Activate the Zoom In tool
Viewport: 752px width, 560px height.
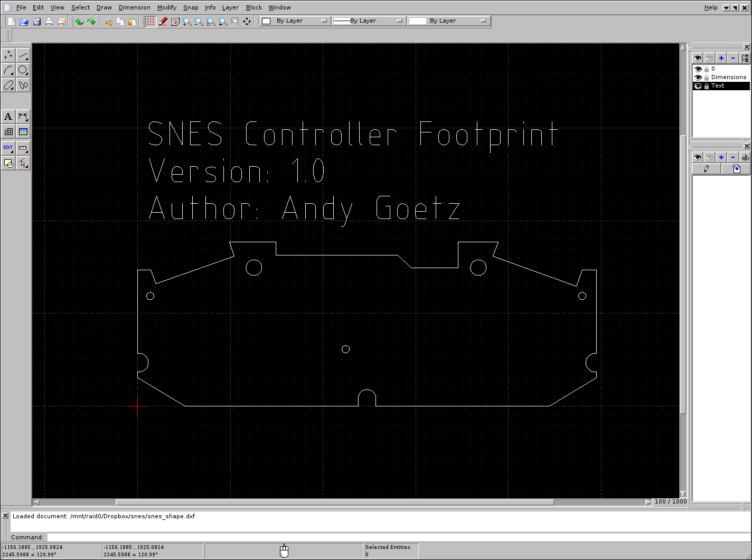186,21
